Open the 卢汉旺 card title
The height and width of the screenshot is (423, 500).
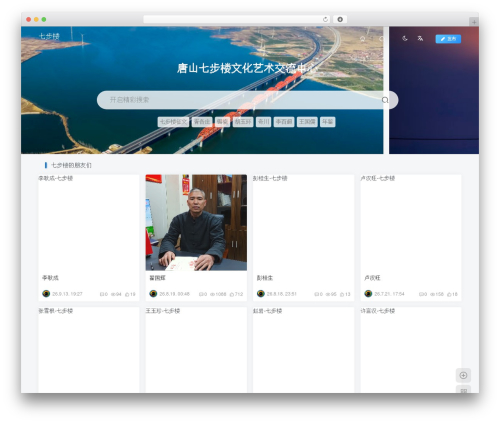pos(372,278)
